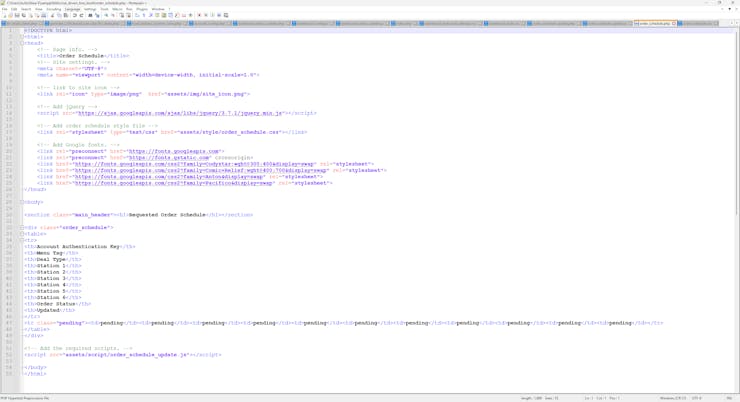Open the File menu
The image size is (740, 402).
[5, 9]
